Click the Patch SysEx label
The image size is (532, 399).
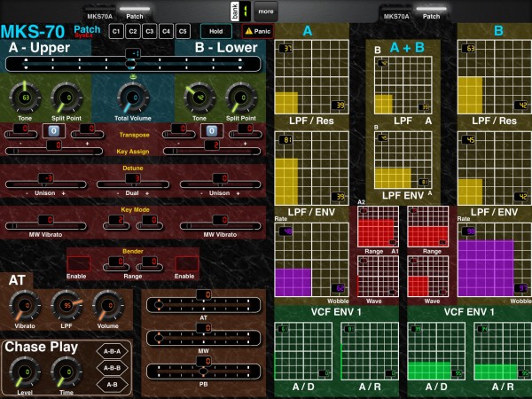pos(87,31)
